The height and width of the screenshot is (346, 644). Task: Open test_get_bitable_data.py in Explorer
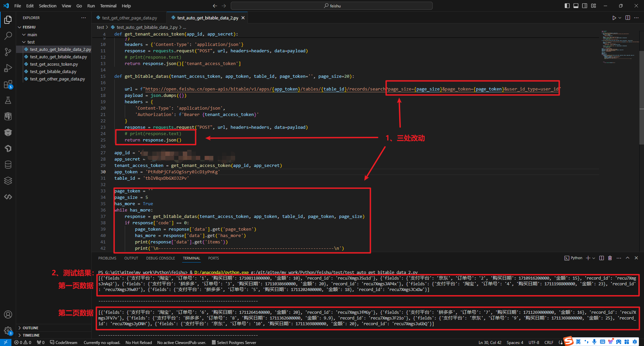pos(53,71)
